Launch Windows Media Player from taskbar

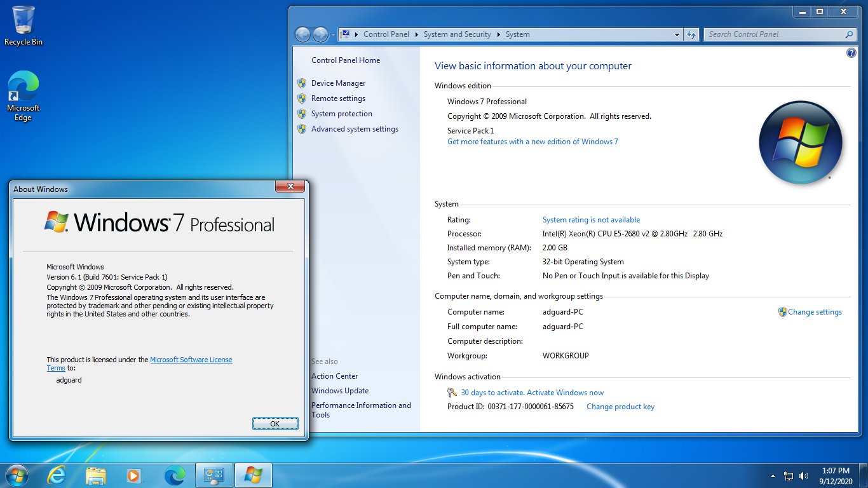point(135,475)
